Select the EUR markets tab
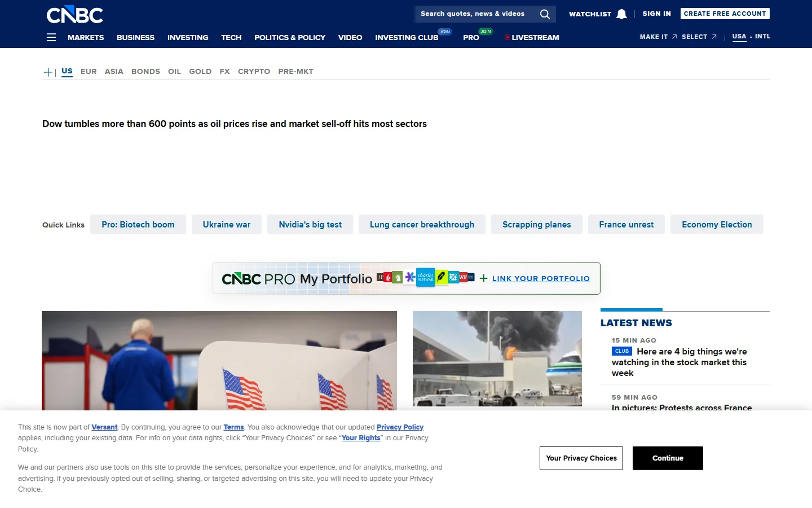Image resolution: width=812 pixels, height=508 pixels. coord(89,72)
